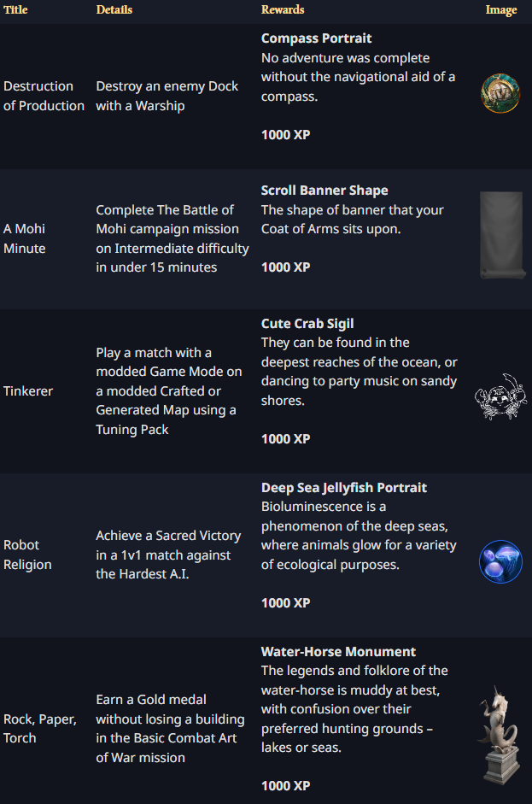The width and height of the screenshot is (532, 804).
Task: Select the Tinkerer achievement title
Action: (x=28, y=390)
